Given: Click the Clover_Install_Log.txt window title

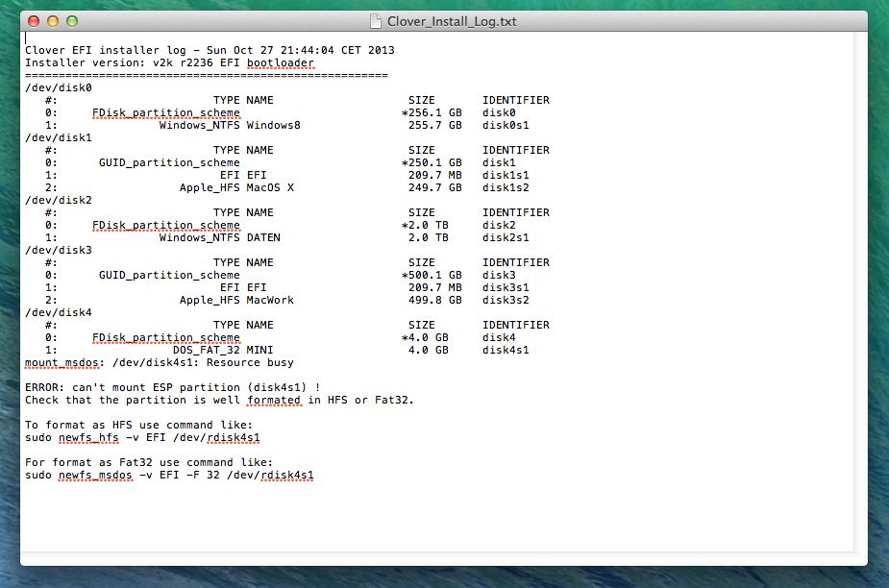Looking at the screenshot, I should point(452,21).
